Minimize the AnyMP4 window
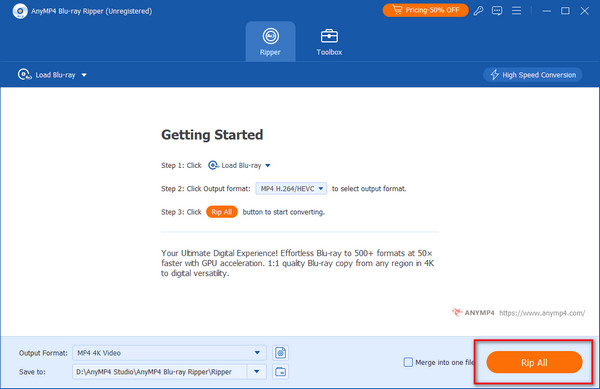Image resolution: width=600 pixels, height=389 pixels. coord(547,11)
